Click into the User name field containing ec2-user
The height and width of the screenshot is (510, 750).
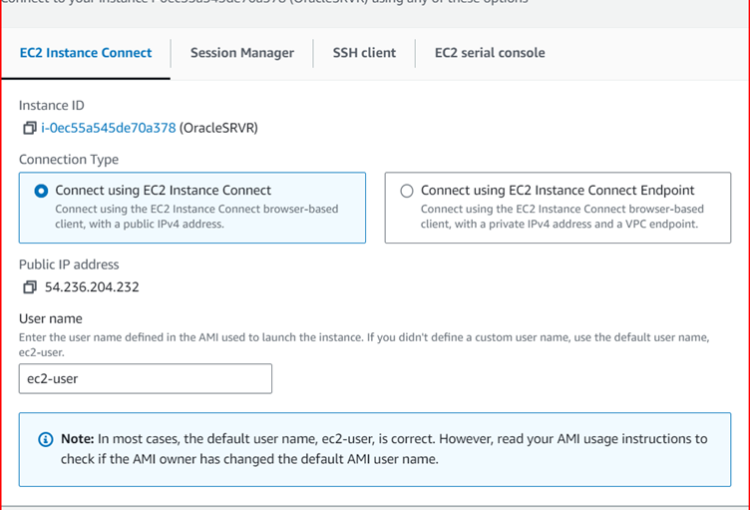145,379
